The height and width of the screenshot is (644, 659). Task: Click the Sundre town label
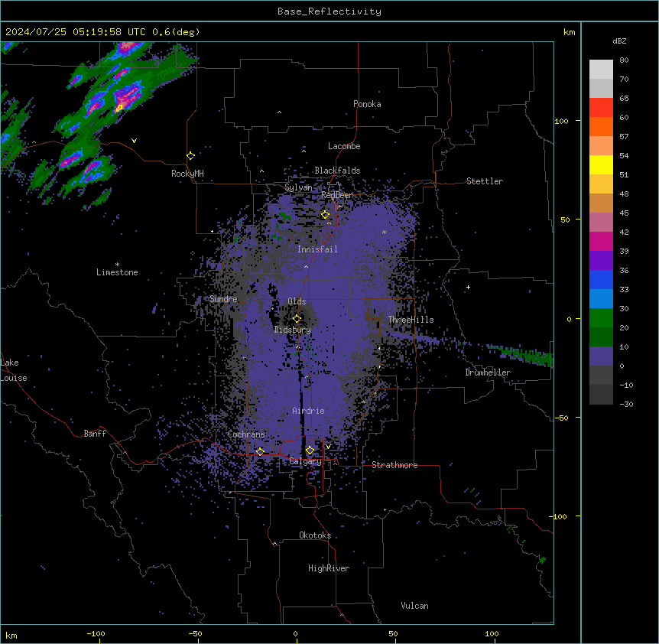[223, 299]
